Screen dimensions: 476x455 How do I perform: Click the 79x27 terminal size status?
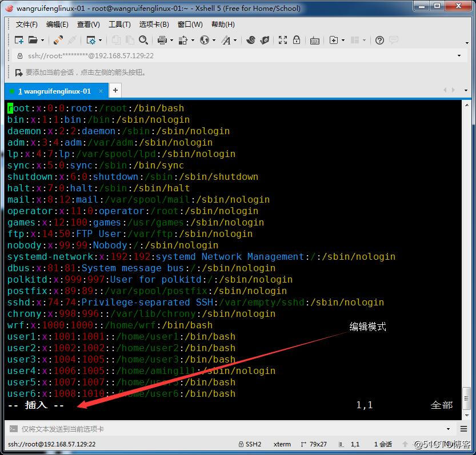click(314, 444)
